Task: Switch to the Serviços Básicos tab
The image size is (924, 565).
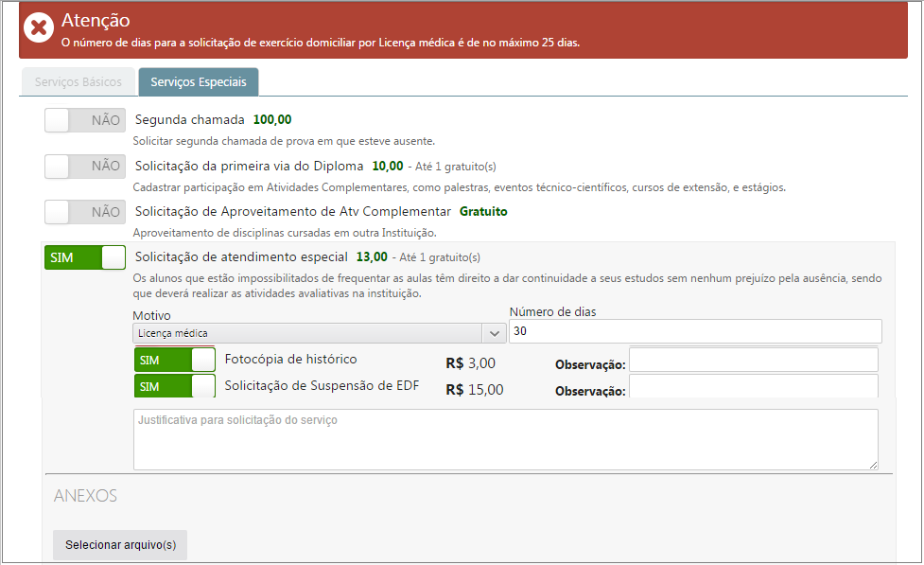Action: coord(78,81)
